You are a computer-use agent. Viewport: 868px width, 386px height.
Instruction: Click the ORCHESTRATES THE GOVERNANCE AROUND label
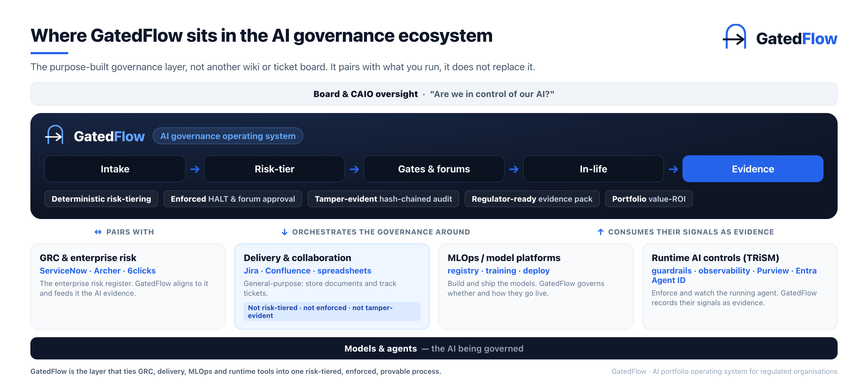(x=381, y=232)
